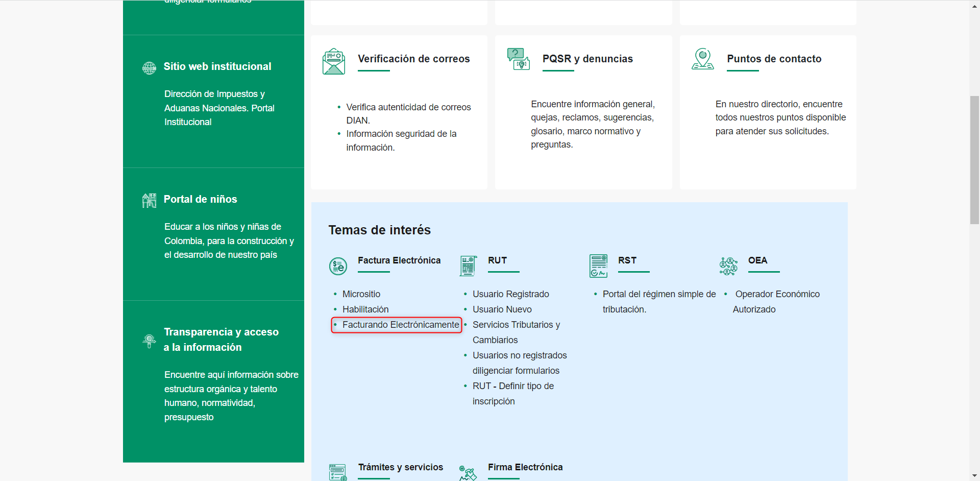Go to Habilitación under Factura Electrónica
The image size is (980, 481).
point(365,309)
